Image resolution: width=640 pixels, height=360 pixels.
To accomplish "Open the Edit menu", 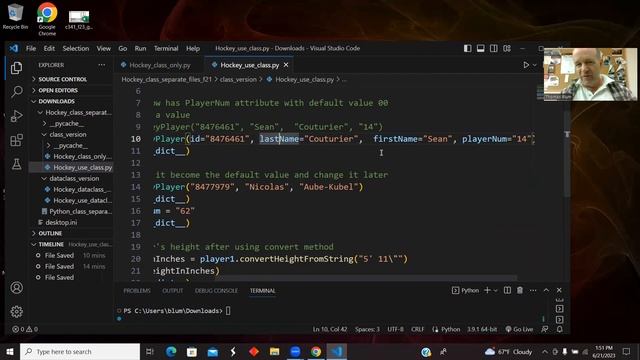I will point(49,48).
